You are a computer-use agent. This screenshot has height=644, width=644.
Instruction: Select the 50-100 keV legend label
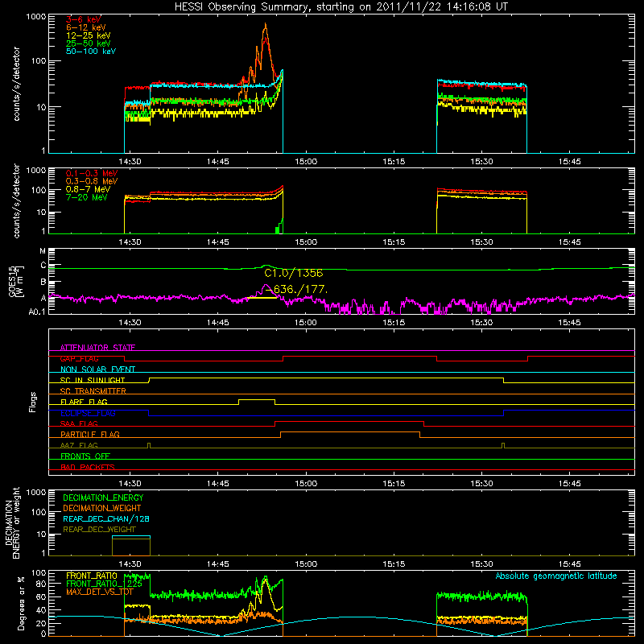click(91, 52)
